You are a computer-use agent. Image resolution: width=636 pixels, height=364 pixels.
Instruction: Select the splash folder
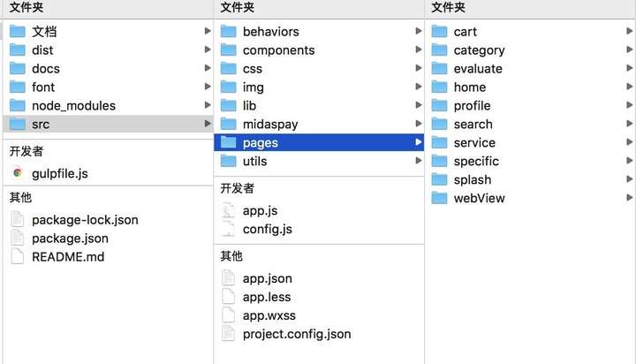(472, 179)
